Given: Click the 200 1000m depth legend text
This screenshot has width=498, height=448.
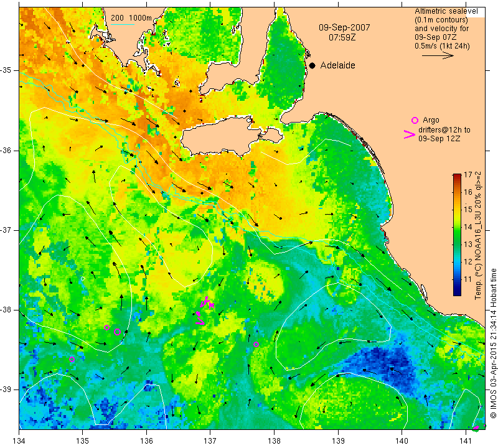Looking at the screenshot, I should [131, 18].
